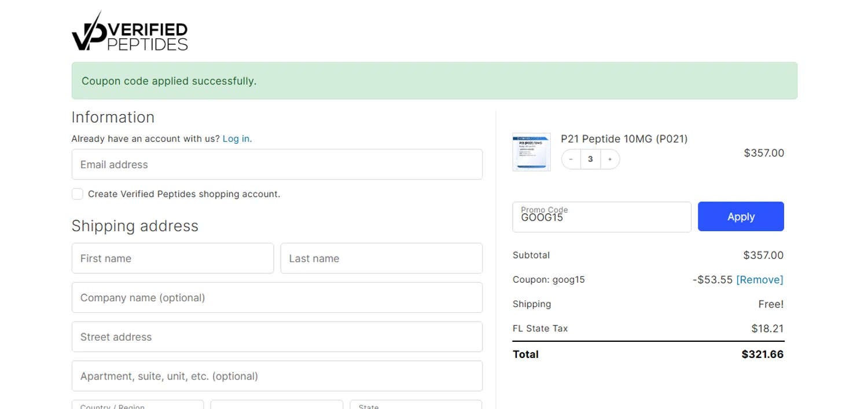The height and width of the screenshot is (409, 868).
Task: Click the Shipping value 'Free!'
Action: (771, 304)
